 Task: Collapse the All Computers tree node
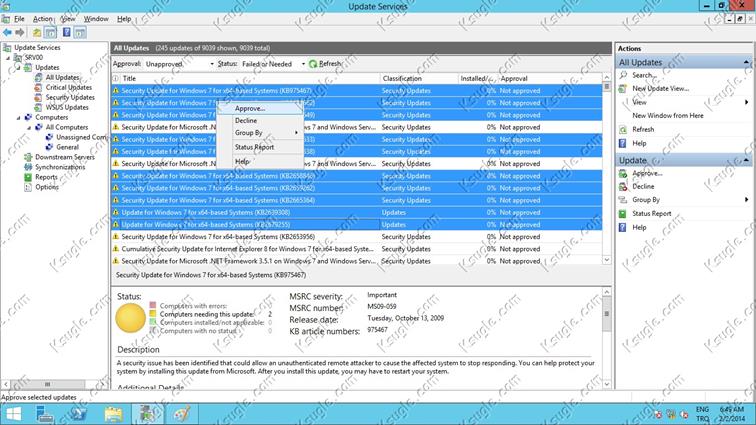[28, 127]
